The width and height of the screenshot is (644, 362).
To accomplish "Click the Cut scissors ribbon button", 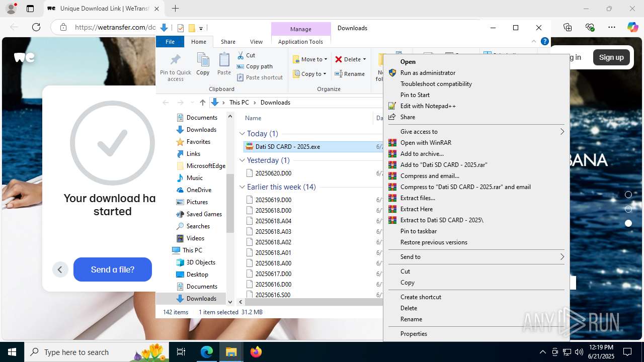I will point(247,55).
